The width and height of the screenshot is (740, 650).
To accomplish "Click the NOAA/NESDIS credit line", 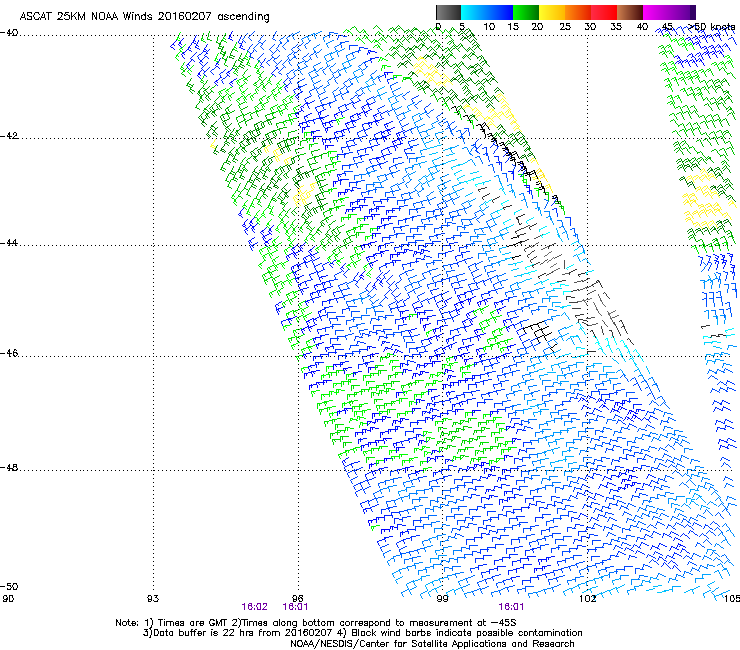I will [432, 644].
